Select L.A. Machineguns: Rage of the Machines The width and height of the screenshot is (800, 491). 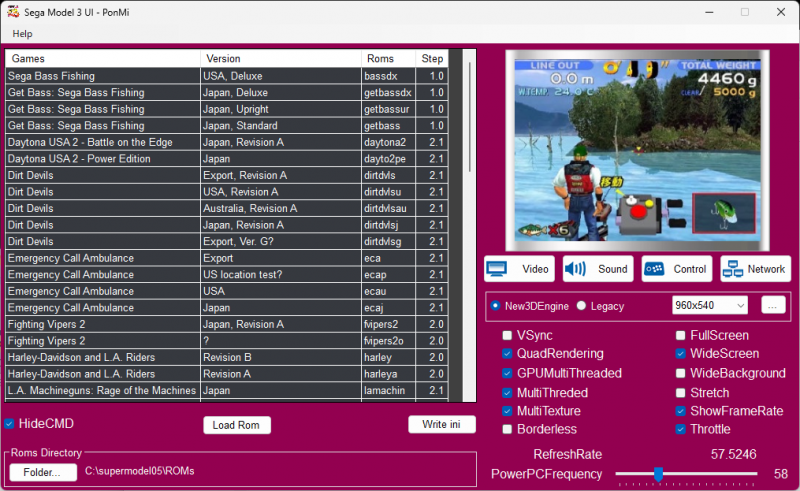click(x=227, y=390)
